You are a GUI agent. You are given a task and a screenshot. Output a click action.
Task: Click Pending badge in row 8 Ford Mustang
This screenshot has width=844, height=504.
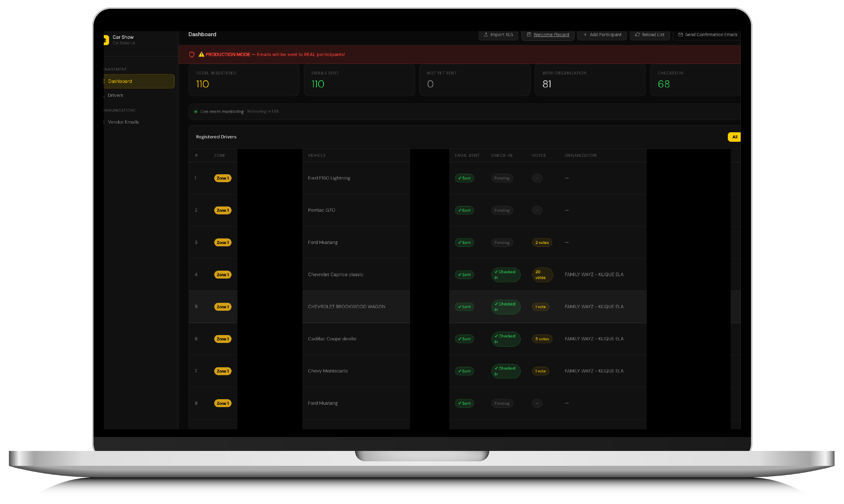point(502,403)
